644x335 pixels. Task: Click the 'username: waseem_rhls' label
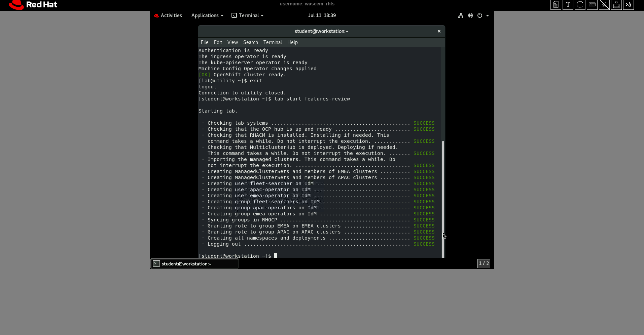coord(307,4)
